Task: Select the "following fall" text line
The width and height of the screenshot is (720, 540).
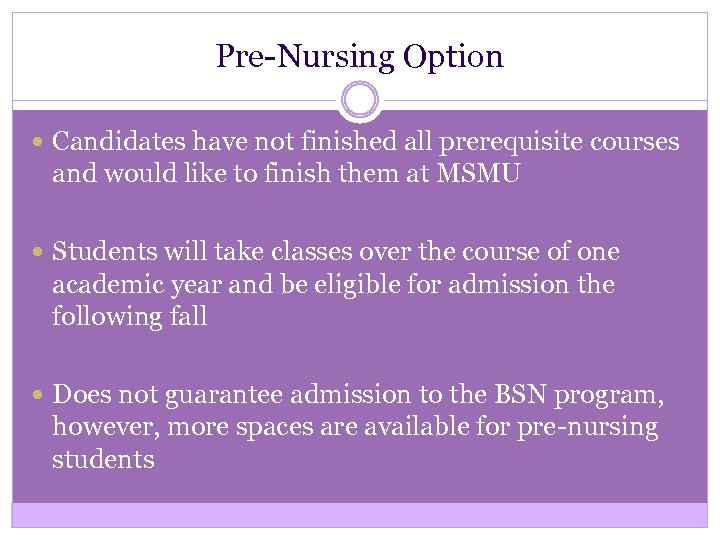Action: click(x=129, y=318)
